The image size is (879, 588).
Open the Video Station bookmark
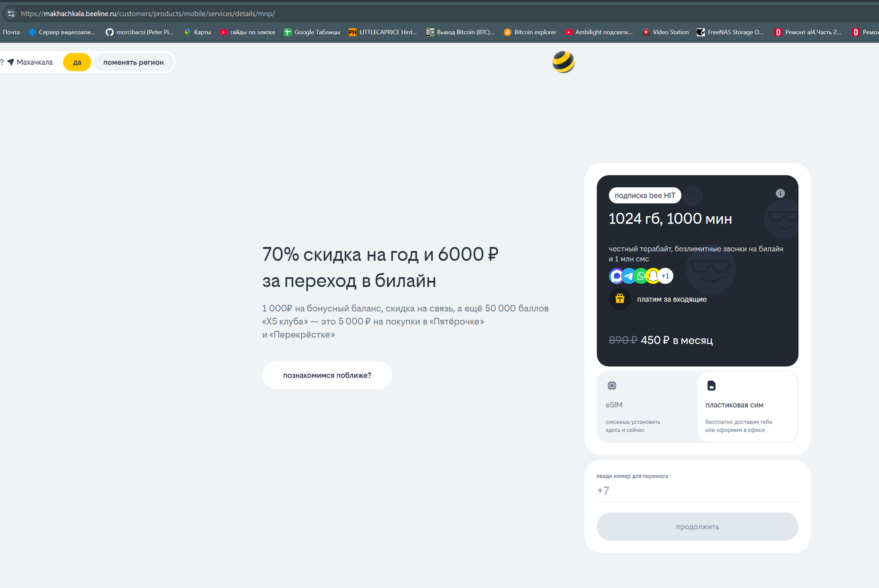666,32
